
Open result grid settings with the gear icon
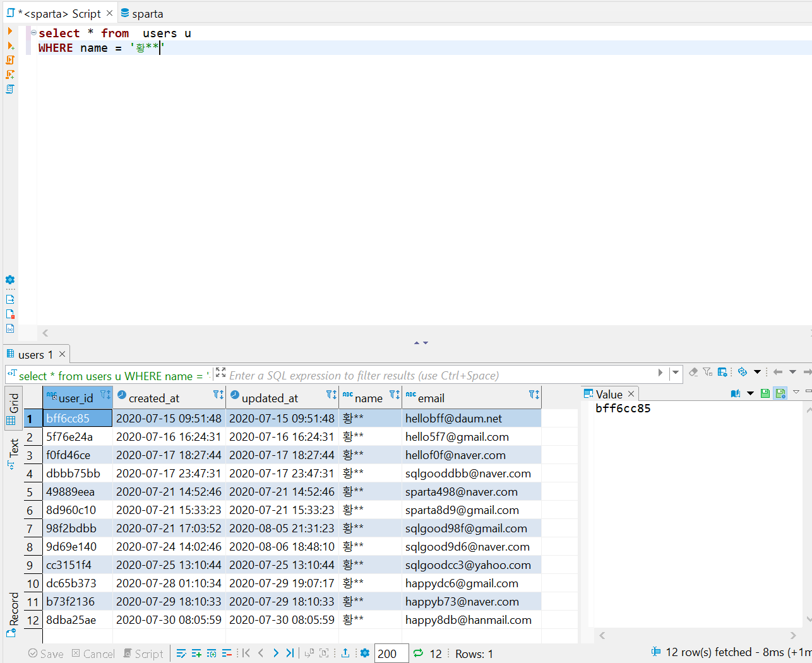(365, 654)
